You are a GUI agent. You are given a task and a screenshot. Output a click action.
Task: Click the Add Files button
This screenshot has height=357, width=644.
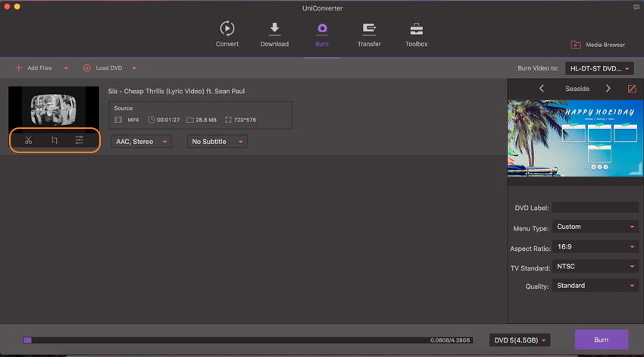pyautogui.click(x=33, y=67)
